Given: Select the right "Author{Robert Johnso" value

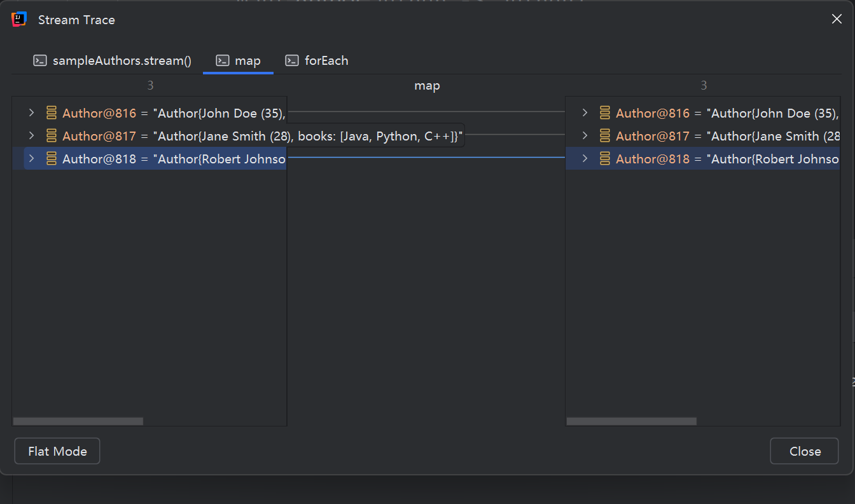Looking at the screenshot, I should click(x=773, y=159).
